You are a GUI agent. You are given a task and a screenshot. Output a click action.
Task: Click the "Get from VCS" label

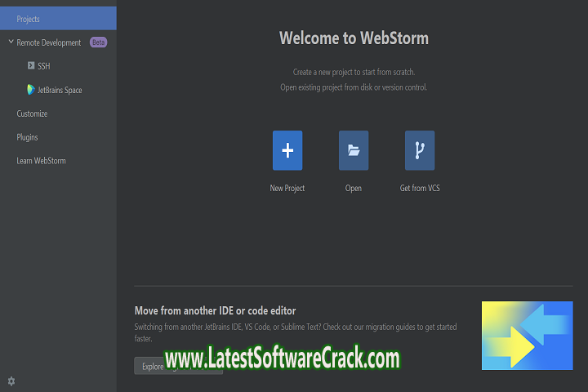pos(420,188)
